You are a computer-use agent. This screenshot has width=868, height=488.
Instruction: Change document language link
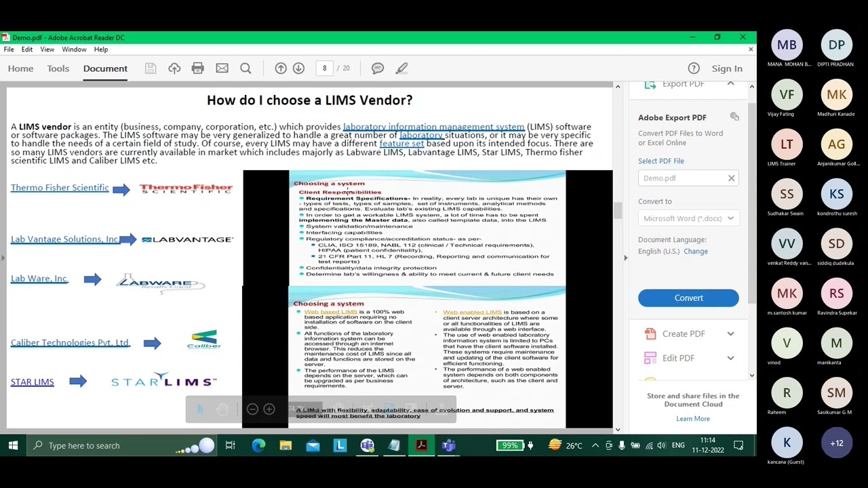pos(696,251)
